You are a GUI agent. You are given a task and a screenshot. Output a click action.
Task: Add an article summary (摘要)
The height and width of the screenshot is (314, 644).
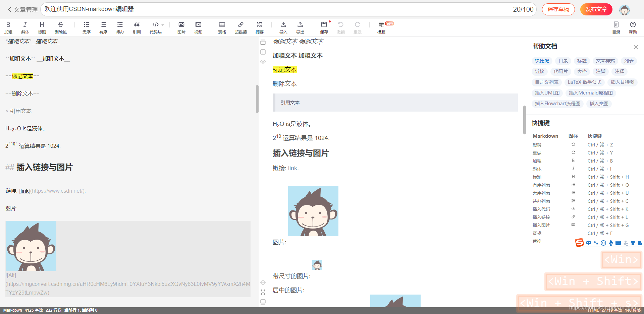[x=260, y=27]
